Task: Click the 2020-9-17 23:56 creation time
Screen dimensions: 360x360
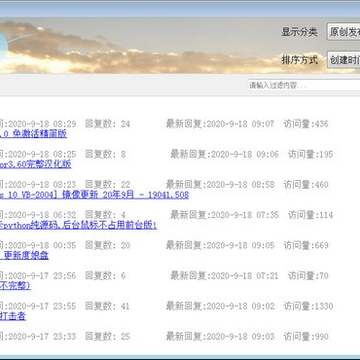Action: [42, 276]
